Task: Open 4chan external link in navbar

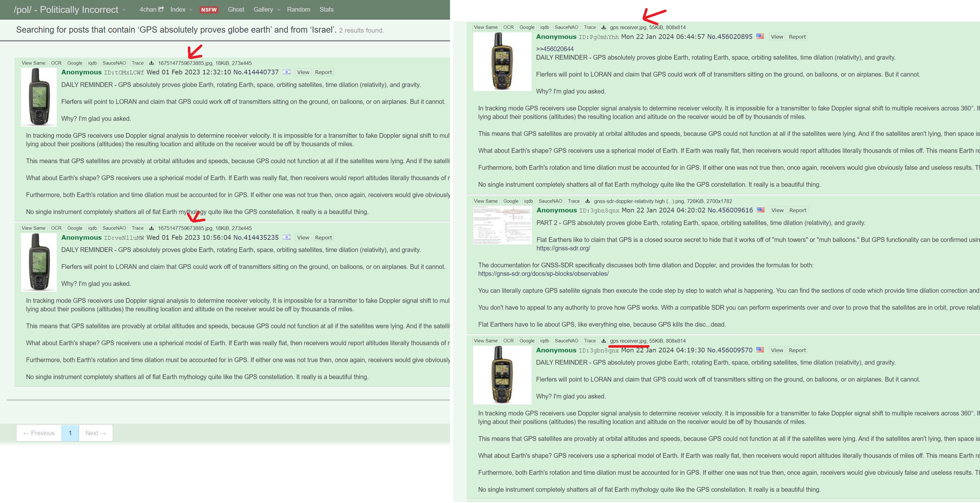Action: tap(151, 9)
